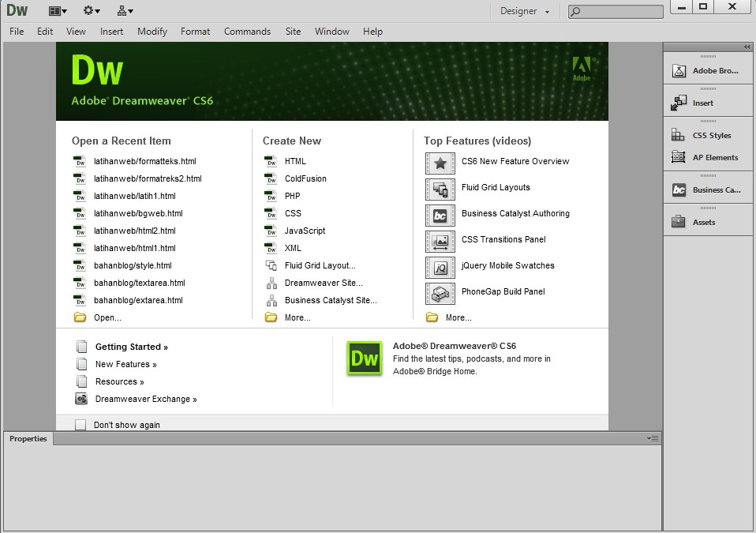Create a new ColdFusion document
The image size is (756, 533).
(x=305, y=178)
